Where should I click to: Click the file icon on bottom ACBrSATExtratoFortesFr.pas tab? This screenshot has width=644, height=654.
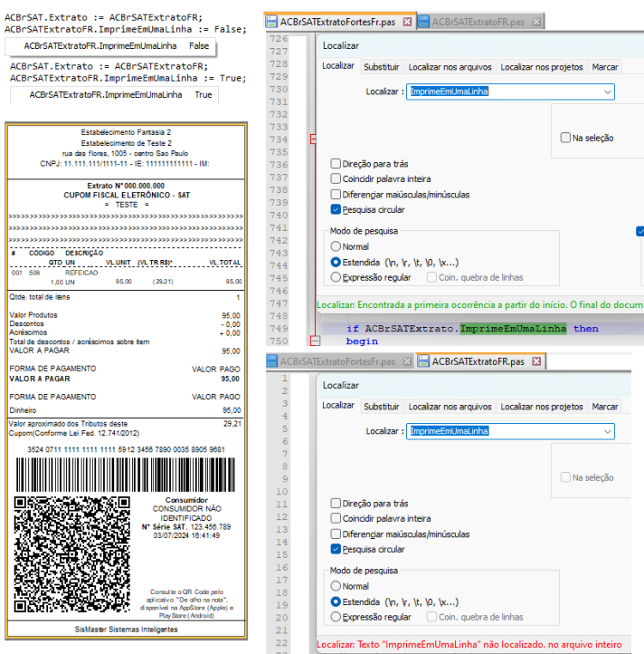tap(271, 361)
